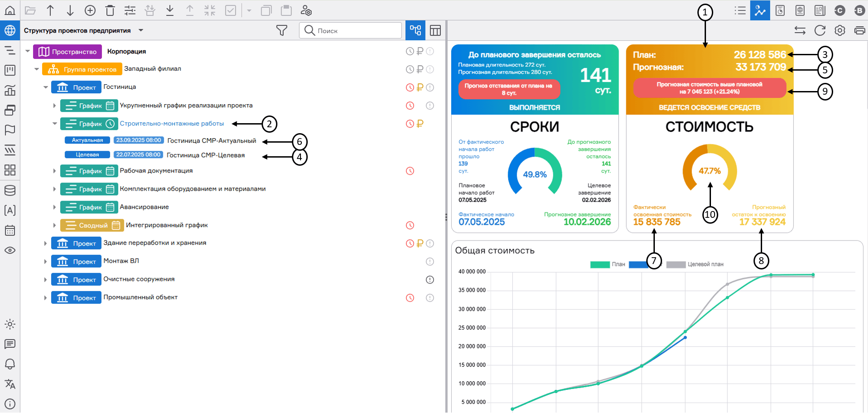Expand the 'Рабочая документация' schedule
The width and height of the screenshot is (868, 413).
click(x=54, y=171)
